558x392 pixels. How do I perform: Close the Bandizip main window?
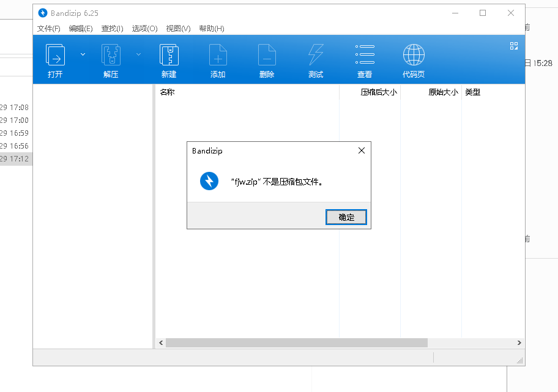pyautogui.click(x=511, y=13)
